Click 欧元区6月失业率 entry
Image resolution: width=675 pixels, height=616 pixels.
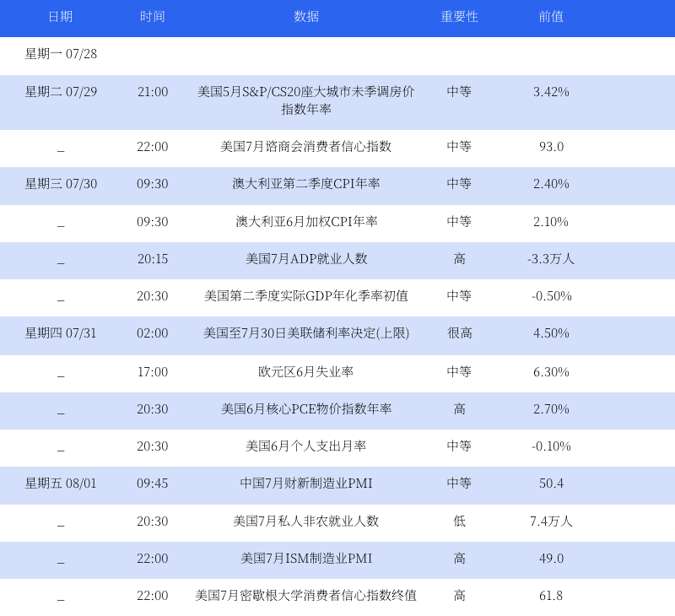tap(306, 372)
